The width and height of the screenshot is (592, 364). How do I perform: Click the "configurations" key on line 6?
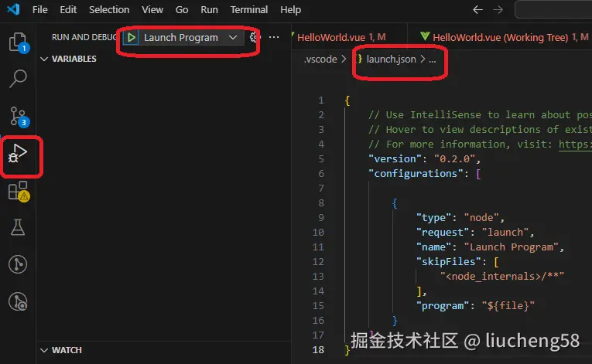pyautogui.click(x=416, y=174)
